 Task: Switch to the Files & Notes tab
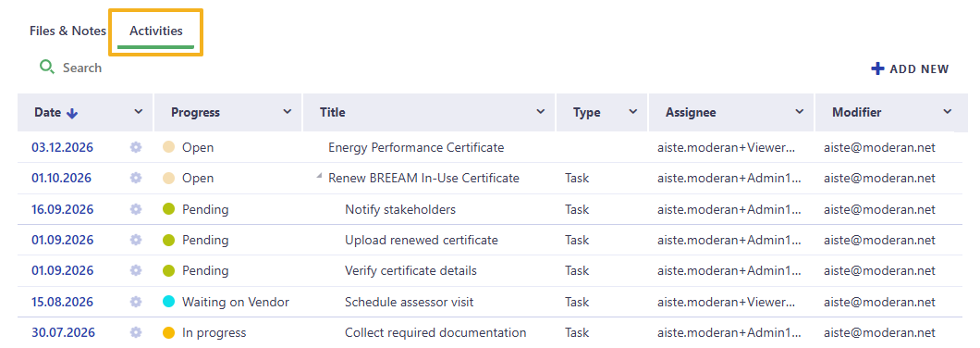[67, 31]
